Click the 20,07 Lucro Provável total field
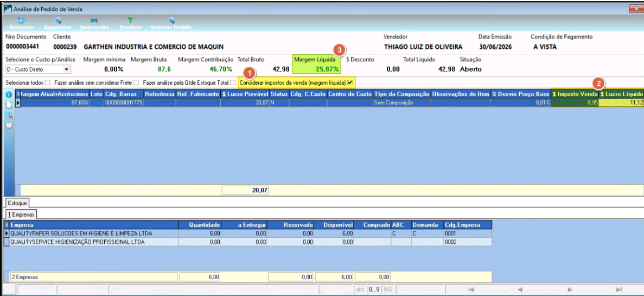The height and width of the screenshot is (296, 644). (245, 190)
